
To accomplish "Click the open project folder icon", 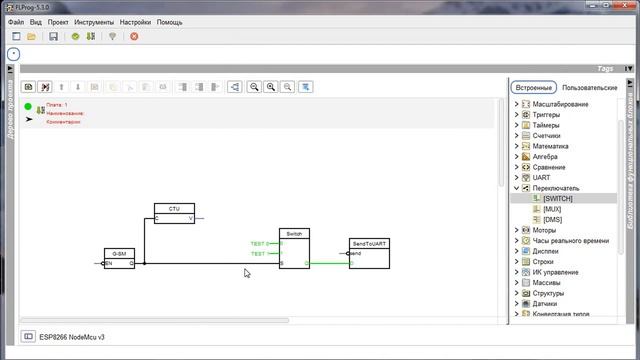I will tap(31, 37).
